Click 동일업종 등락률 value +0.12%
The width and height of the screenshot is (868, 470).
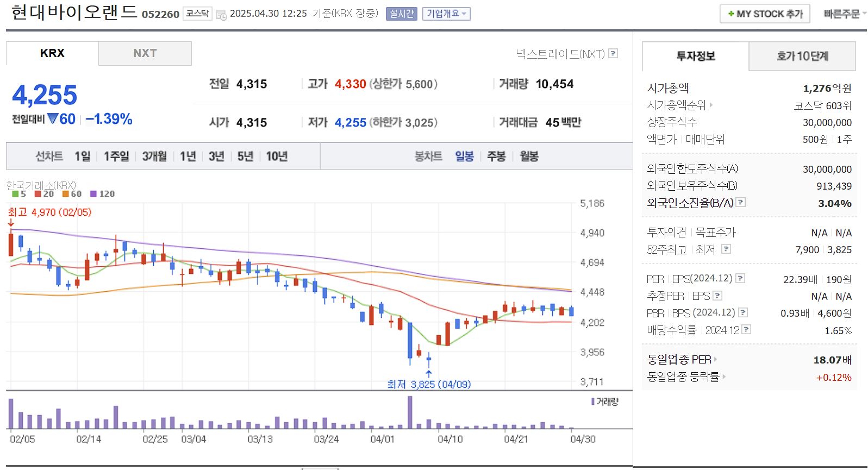(x=834, y=377)
